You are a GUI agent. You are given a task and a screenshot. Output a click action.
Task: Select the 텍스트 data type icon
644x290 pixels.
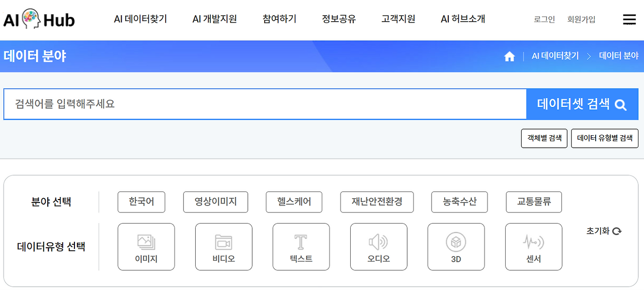301,246
